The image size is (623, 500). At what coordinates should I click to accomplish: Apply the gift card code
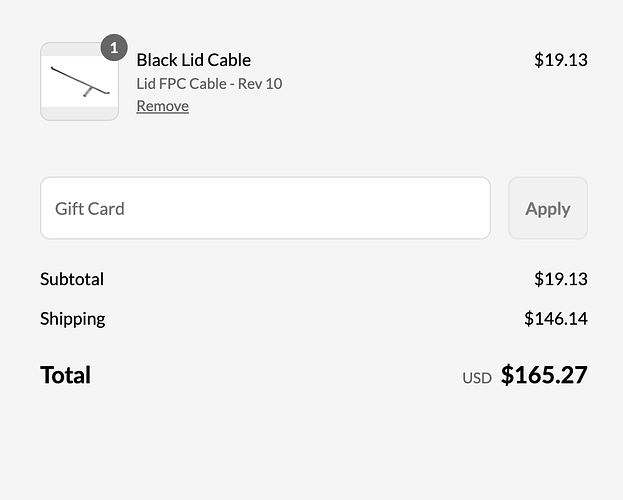tap(548, 208)
